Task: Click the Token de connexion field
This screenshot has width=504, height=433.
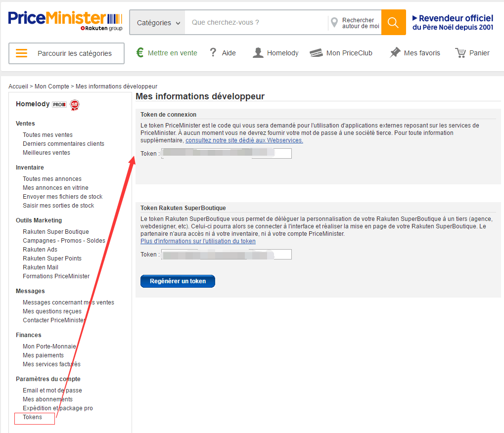Action: [x=227, y=154]
